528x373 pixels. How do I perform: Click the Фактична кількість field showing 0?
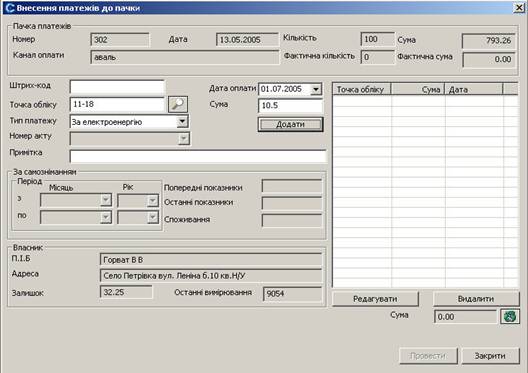click(x=377, y=57)
